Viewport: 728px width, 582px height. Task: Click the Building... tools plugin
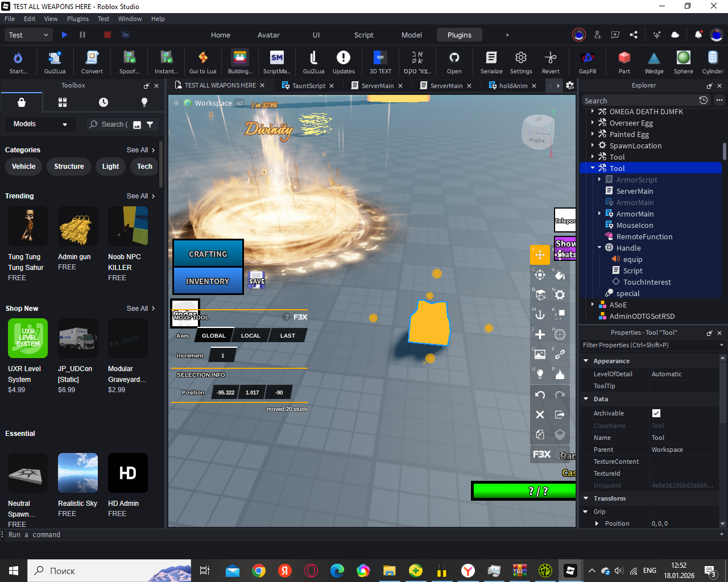[240, 62]
